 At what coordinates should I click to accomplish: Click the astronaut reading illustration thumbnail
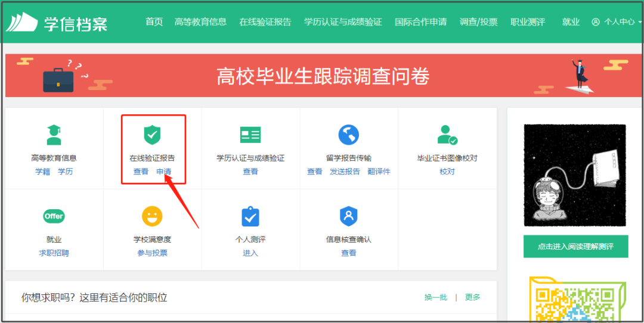point(575,175)
